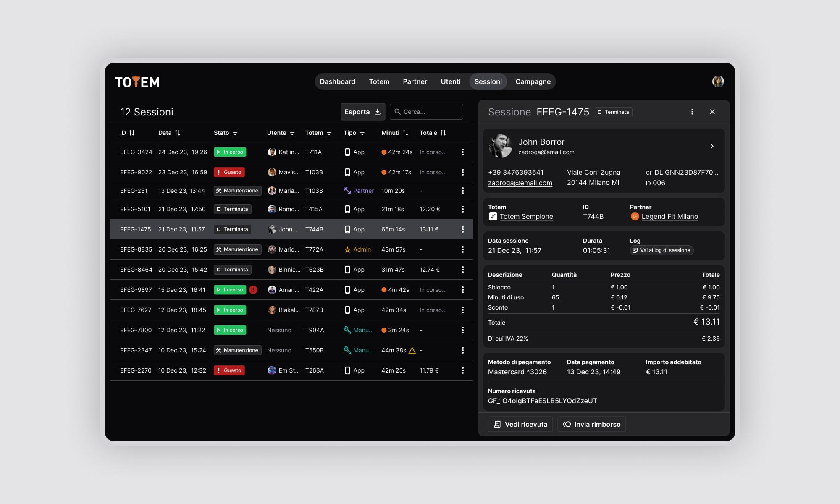Click the Esporta download button
840x504 pixels.
point(362,112)
